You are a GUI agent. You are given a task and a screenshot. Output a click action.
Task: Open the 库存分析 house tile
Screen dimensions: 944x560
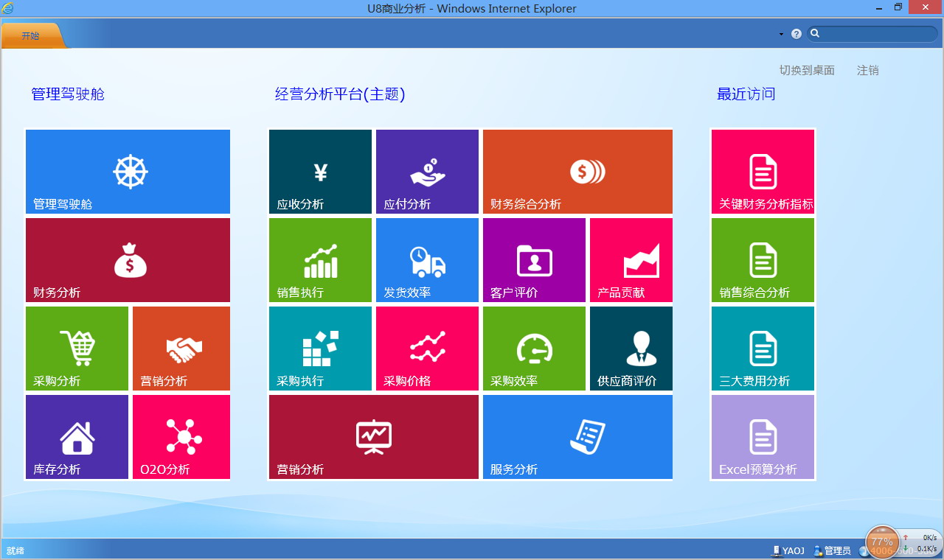pos(77,437)
